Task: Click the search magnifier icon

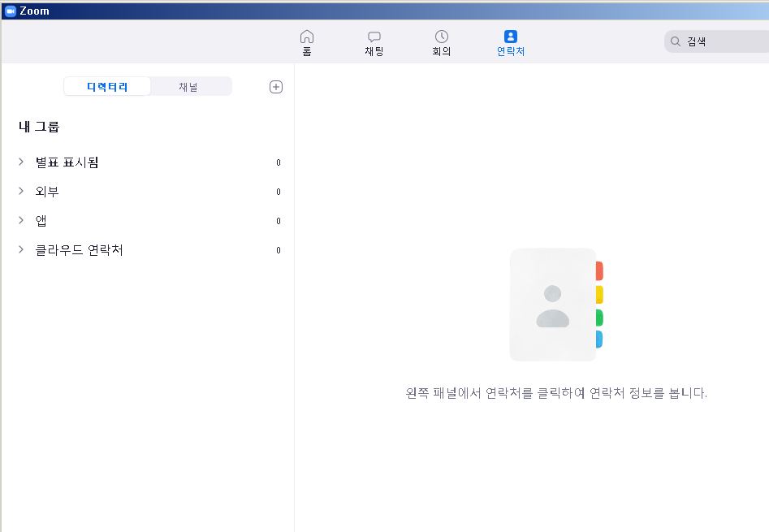Action: 676,41
